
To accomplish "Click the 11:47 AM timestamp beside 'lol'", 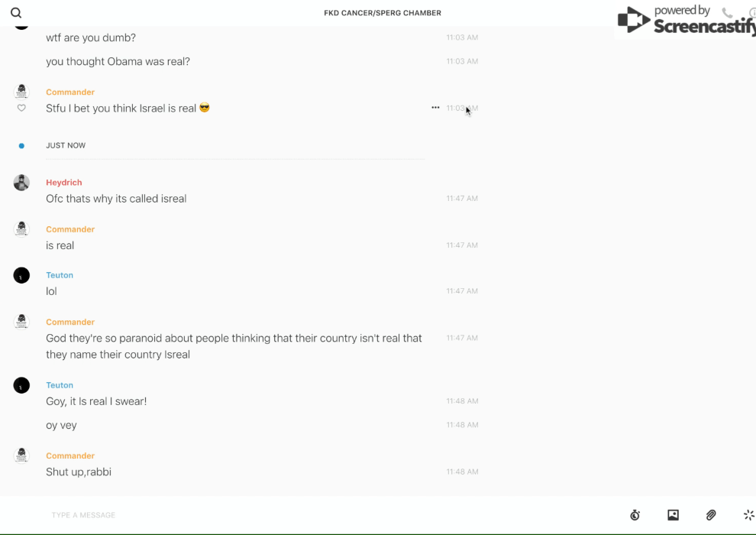I will pos(462,291).
